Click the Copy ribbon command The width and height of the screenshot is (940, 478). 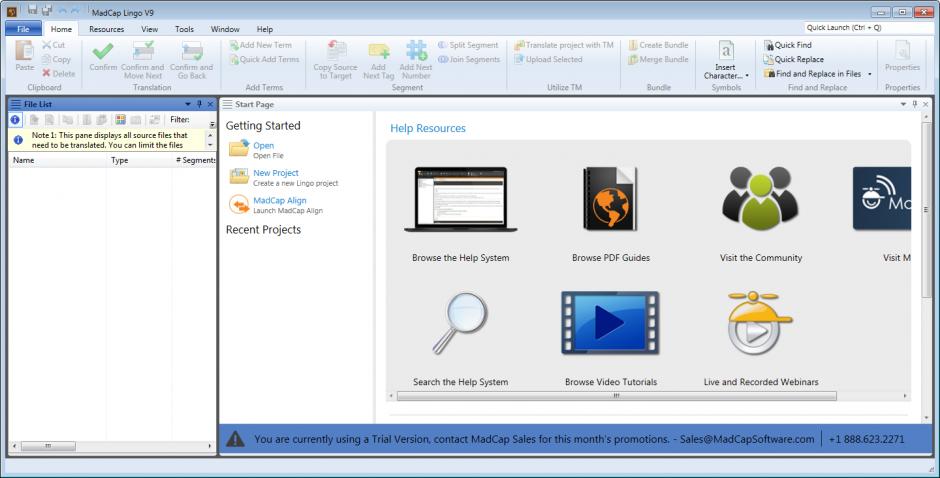point(56,59)
